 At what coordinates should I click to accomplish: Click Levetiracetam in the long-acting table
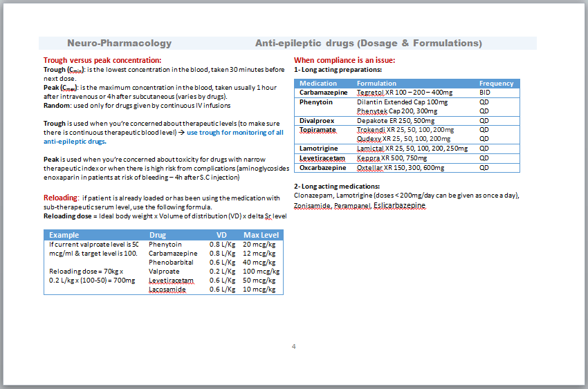pyautogui.click(x=322, y=158)
